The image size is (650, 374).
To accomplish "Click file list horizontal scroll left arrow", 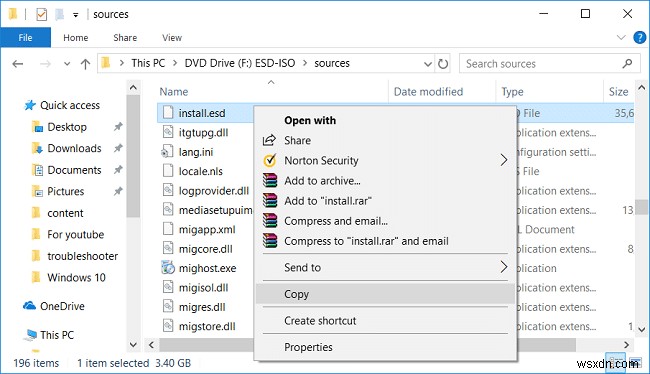I will tap(151, 345).
